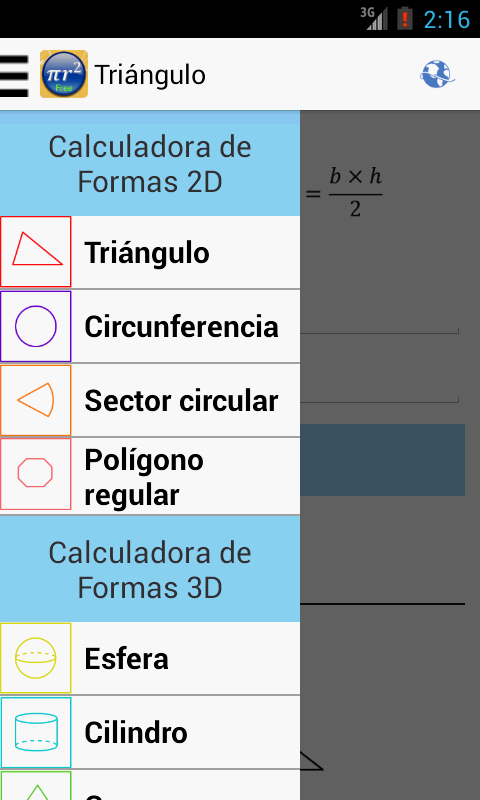The width and height of the screenshot is (480, 800).
Task: Choose the orange circular sector icon
Action: pos(36,401)
